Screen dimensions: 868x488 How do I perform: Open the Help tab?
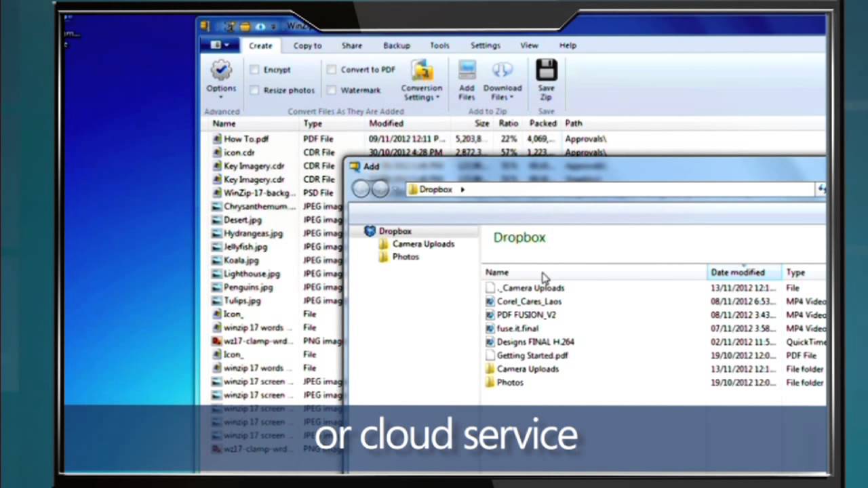coord(568,45)
